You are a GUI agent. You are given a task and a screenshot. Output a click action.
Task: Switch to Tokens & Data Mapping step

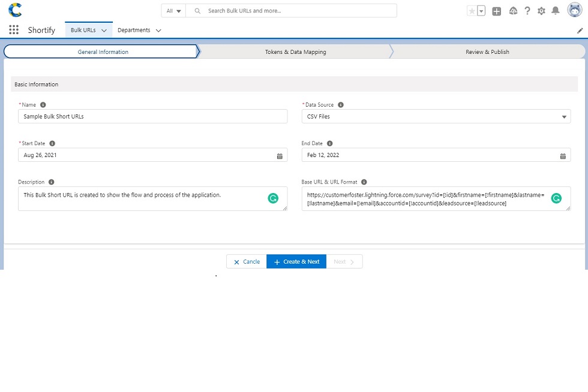295,52
